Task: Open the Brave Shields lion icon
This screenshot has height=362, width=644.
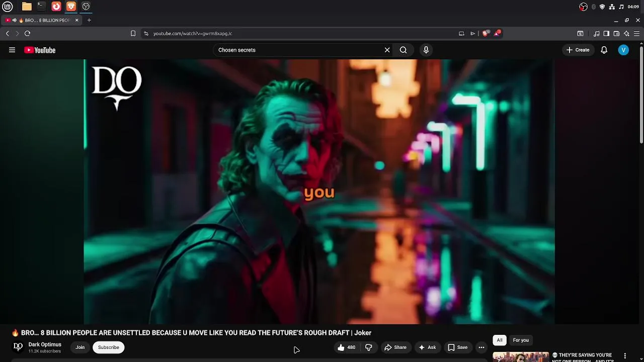Action: [x=486, y=33]
